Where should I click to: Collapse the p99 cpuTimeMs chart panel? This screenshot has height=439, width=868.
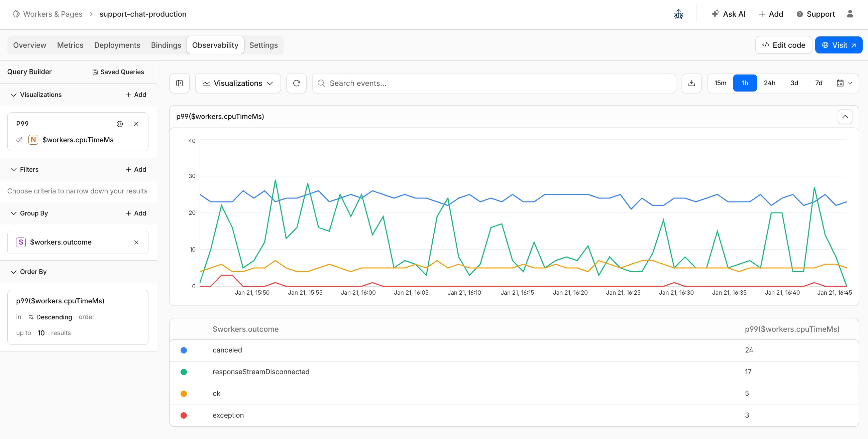coord(845,117)
